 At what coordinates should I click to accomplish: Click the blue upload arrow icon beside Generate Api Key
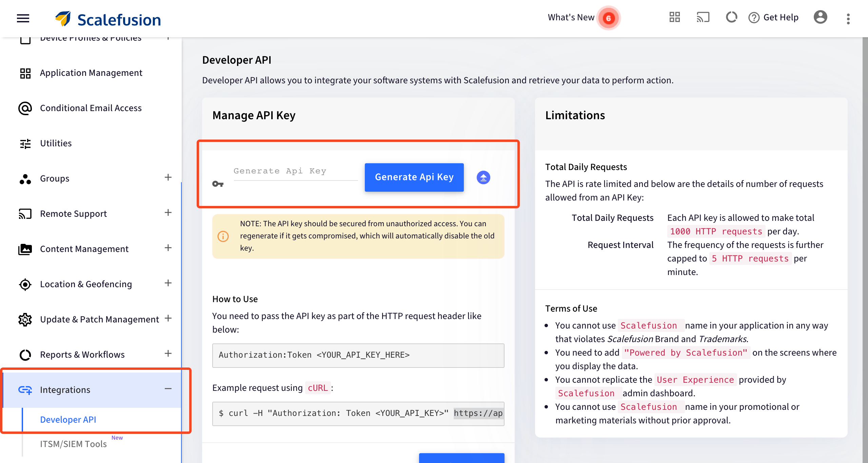coord(483,177)
